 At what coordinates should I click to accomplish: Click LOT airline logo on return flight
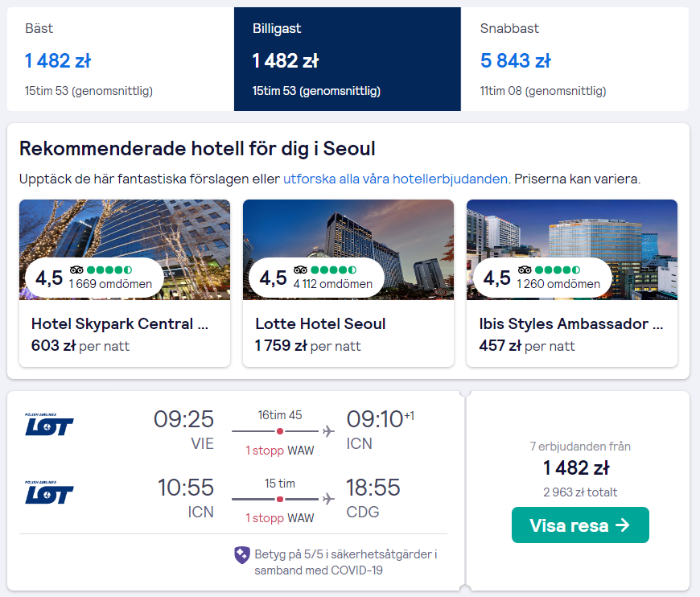49,492
